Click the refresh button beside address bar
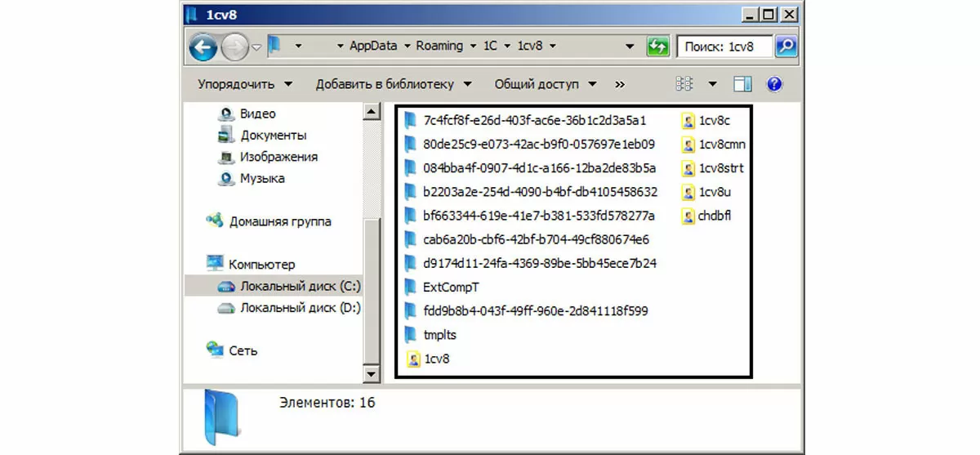 [657, 46]
